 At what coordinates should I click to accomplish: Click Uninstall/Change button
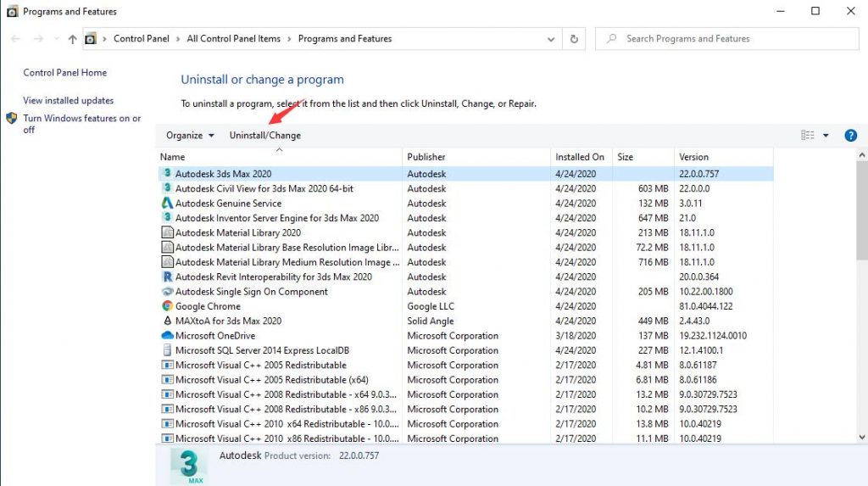pos(265,135)
